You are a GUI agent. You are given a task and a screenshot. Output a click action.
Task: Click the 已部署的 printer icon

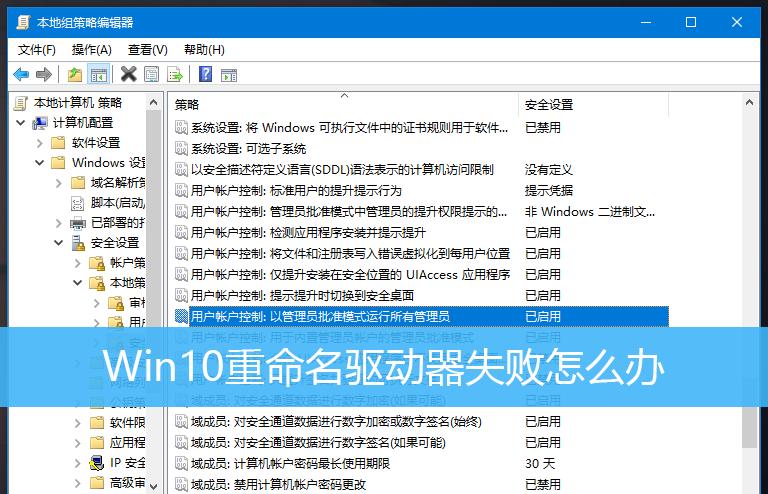pyautogui.click(x=77, y=223)
